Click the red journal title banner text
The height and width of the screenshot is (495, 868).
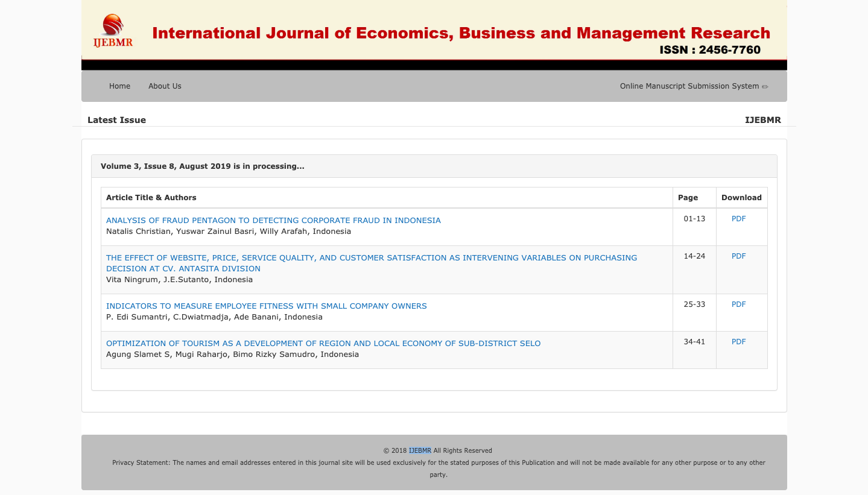tap(461, 33)
